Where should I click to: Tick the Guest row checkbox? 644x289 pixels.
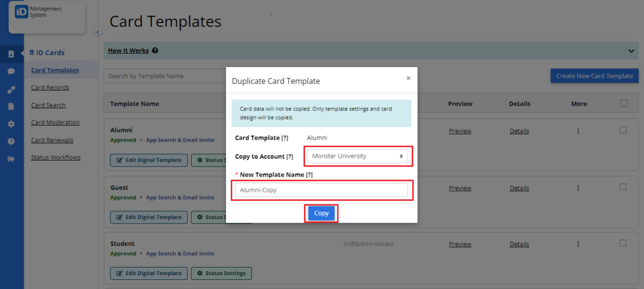[623, 187]
